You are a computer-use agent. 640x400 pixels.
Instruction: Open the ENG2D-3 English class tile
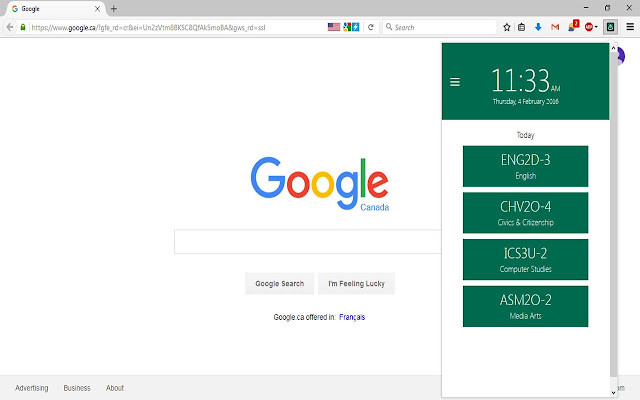(x=525, y=166)
